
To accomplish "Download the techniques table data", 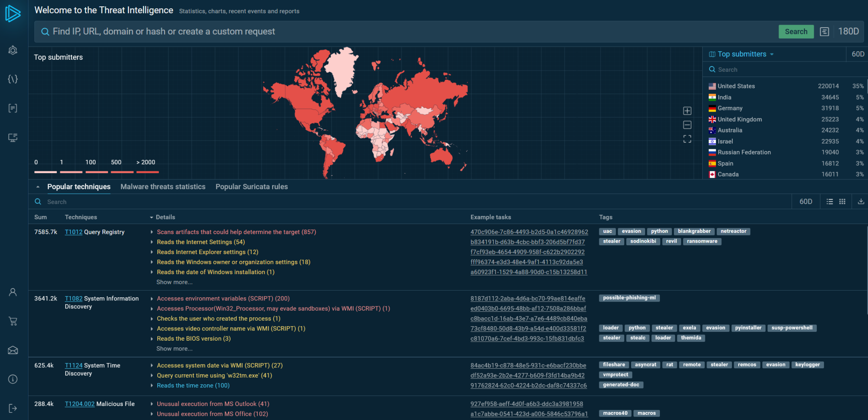I will tap(860, 201).
